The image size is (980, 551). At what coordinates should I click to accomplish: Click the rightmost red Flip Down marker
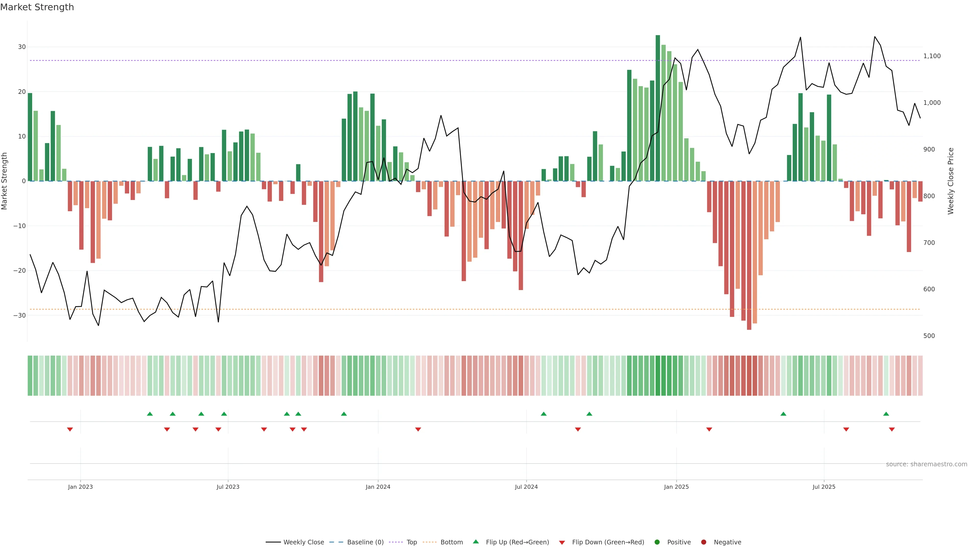[892, 429]
